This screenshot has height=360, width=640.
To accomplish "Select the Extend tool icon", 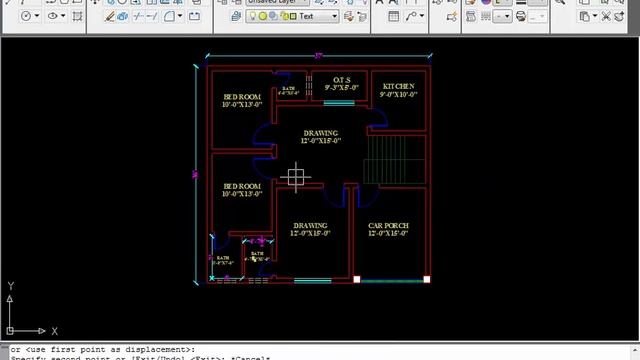I will coord(152,16).
